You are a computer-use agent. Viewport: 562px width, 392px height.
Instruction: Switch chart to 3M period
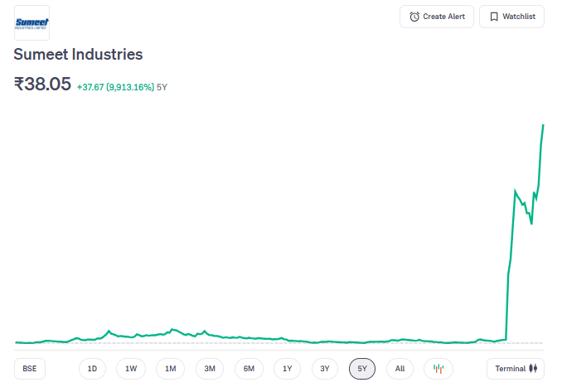(x=209, y=368)
